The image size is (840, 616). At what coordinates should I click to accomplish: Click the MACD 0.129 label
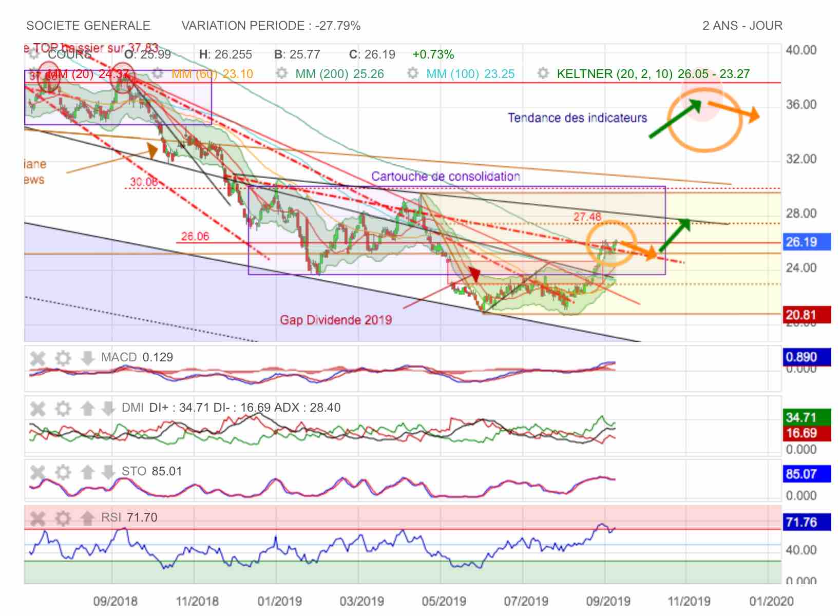coord(137,357)
